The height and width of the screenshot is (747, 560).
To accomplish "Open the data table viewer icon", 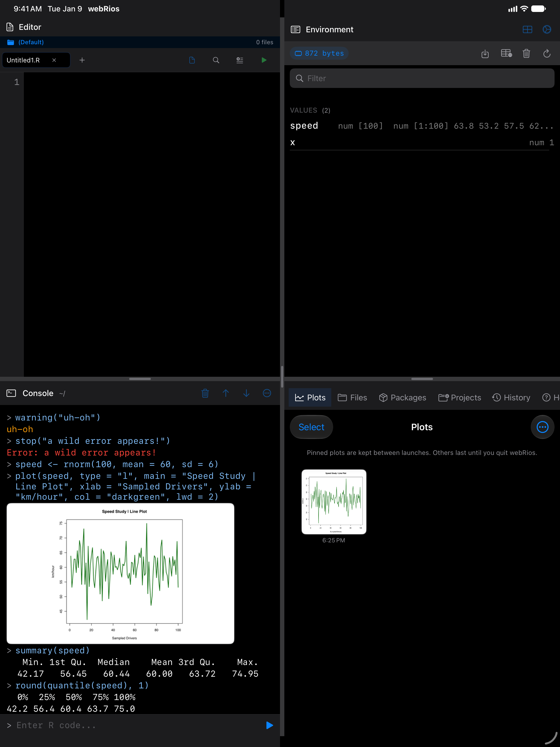I will point(506,53).
